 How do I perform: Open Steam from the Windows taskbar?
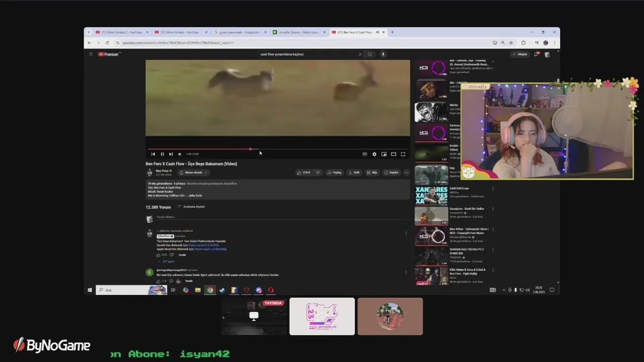pyautogui.click(x=222, y=290)
